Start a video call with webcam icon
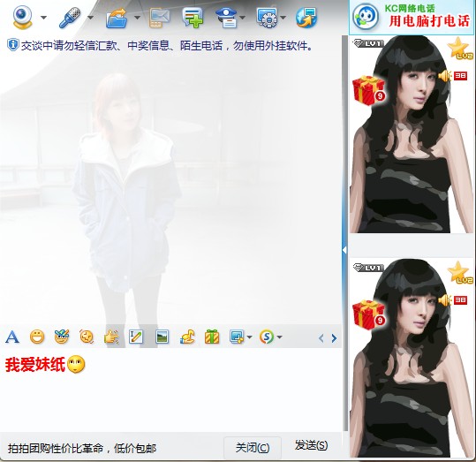 click(22, 18)
